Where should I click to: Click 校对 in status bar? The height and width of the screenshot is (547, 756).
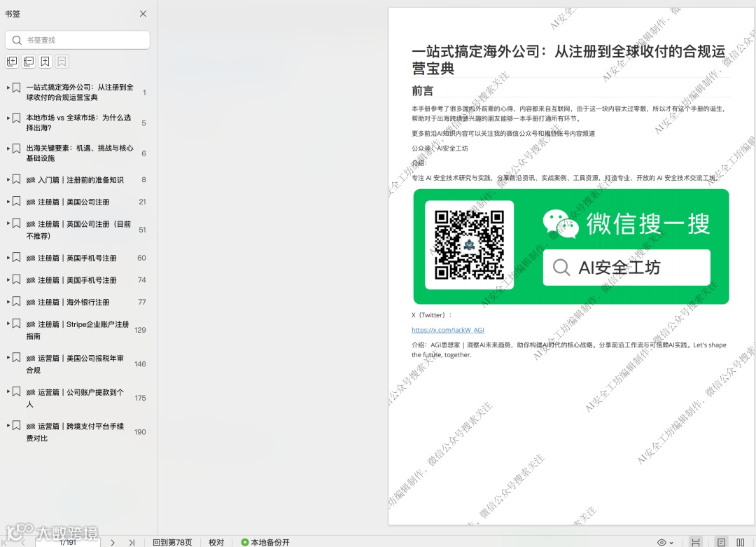point(216,542)
